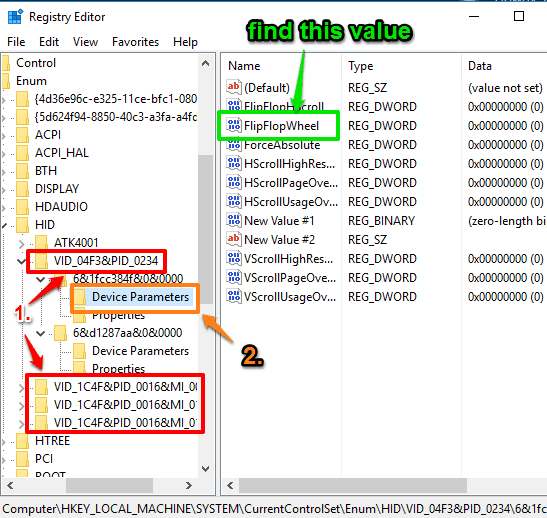The image size is (547, 518).
Task: Select the HScrollUsageOv value icon
Action: coord(233,201)
